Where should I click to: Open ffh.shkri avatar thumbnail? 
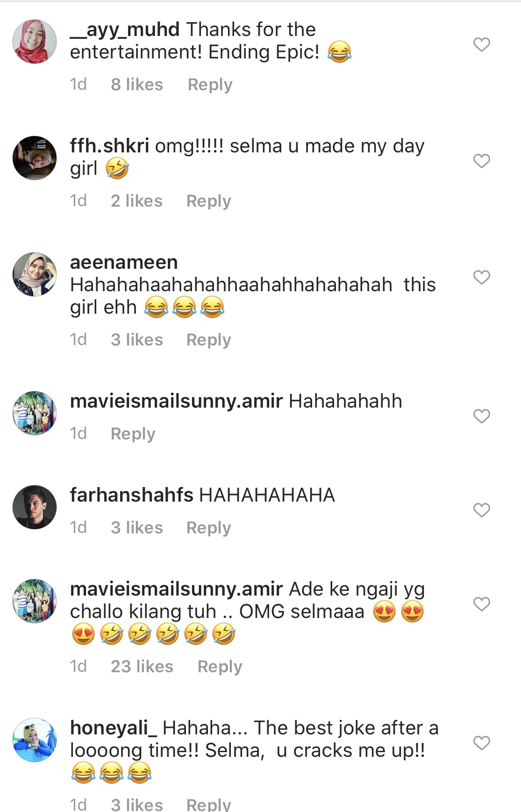click(35, 158)
